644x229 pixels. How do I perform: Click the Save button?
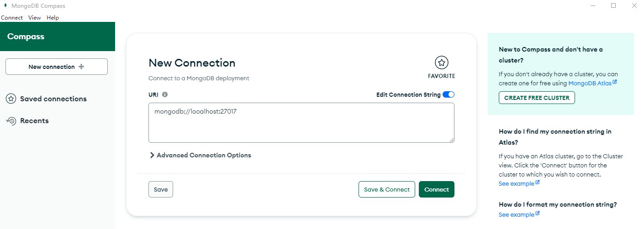pyautogui.click(x=161, y=189)
